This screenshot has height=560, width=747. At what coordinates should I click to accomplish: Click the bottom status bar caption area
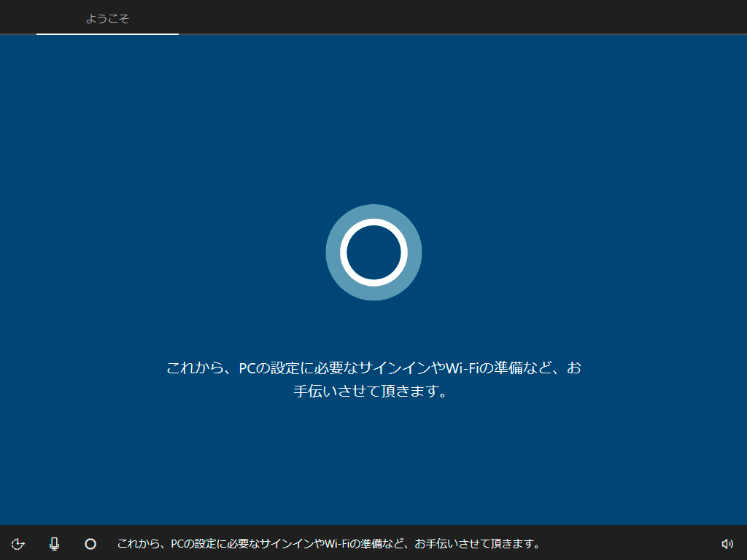pos(328,543)
